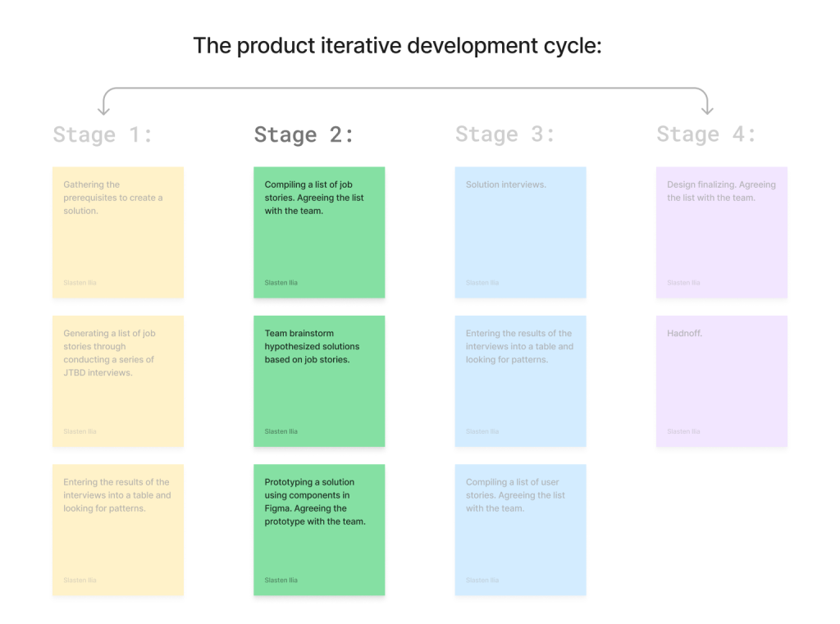The width and height of the screenshot is (840, 624).
Task: Click the left arrowhead pointing to Stage 1
Action: [103, 109]
